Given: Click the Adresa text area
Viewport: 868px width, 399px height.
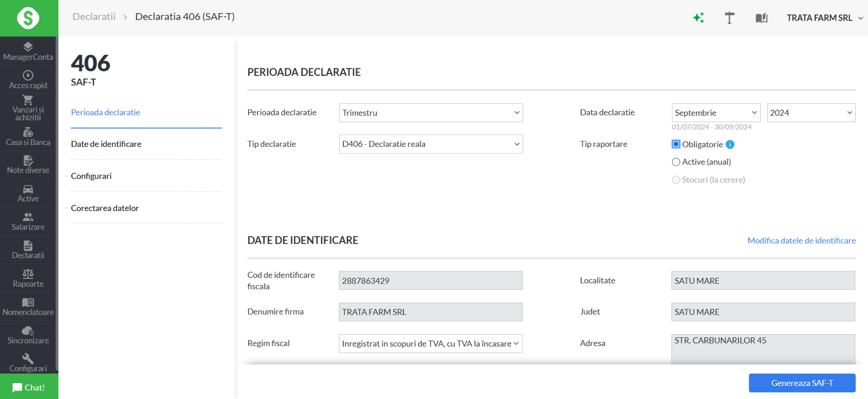Looking at the screenshot, I should [763, 349].
